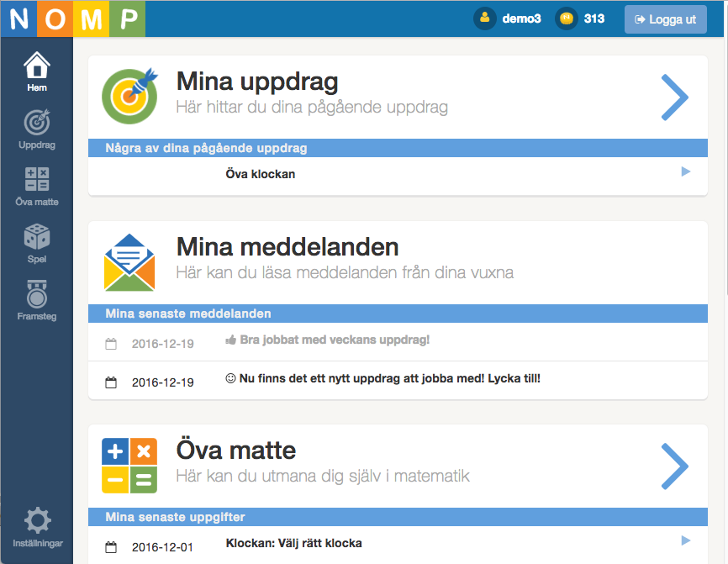Open Inställningar gear icon

coord(38,520)
